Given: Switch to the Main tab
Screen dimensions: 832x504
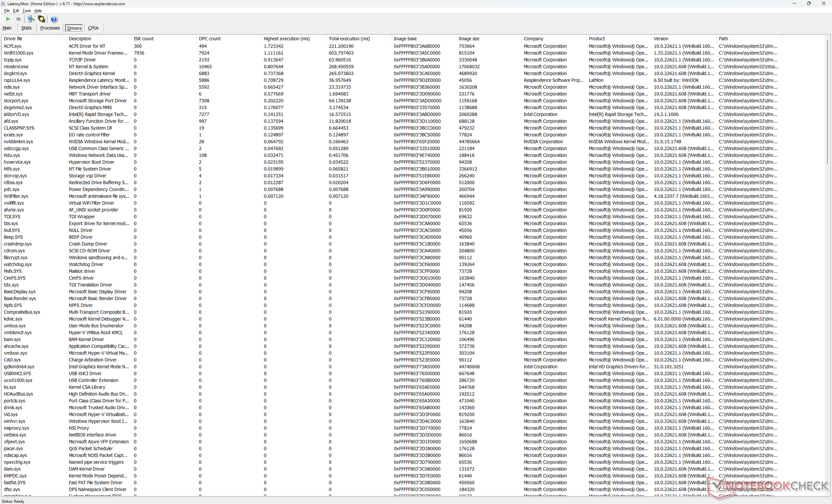Looking at the screenshot, I should coord(7,28).
